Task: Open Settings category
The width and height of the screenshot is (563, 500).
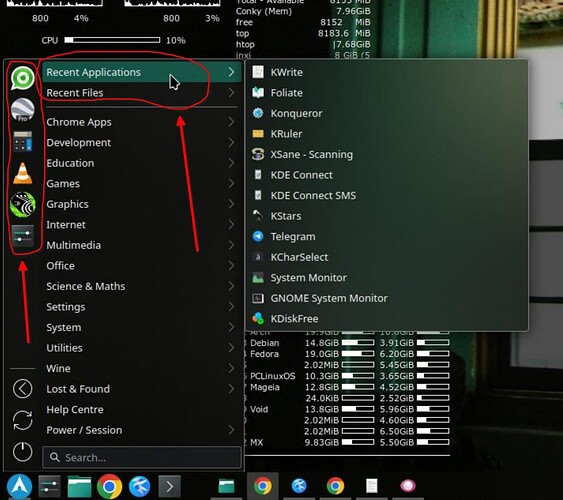Action: (x=142, y=307)
